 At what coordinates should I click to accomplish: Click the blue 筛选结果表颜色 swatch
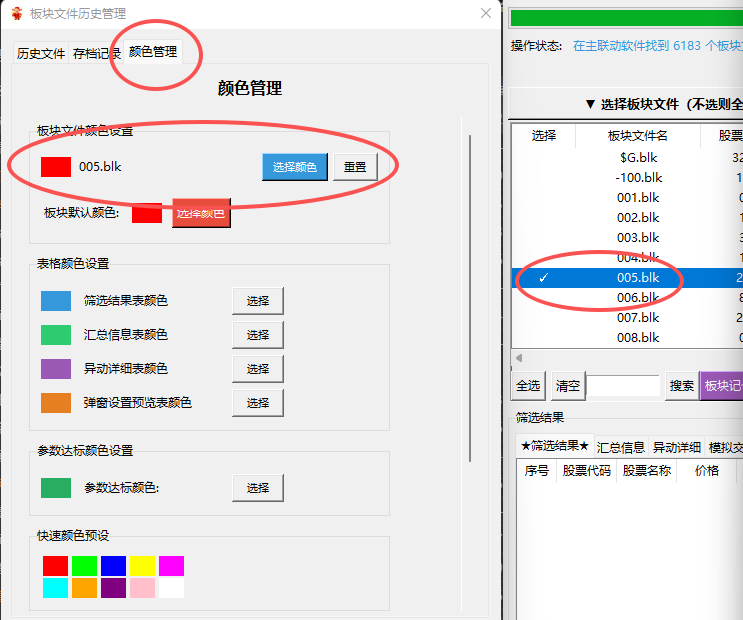tap(56, 301)
